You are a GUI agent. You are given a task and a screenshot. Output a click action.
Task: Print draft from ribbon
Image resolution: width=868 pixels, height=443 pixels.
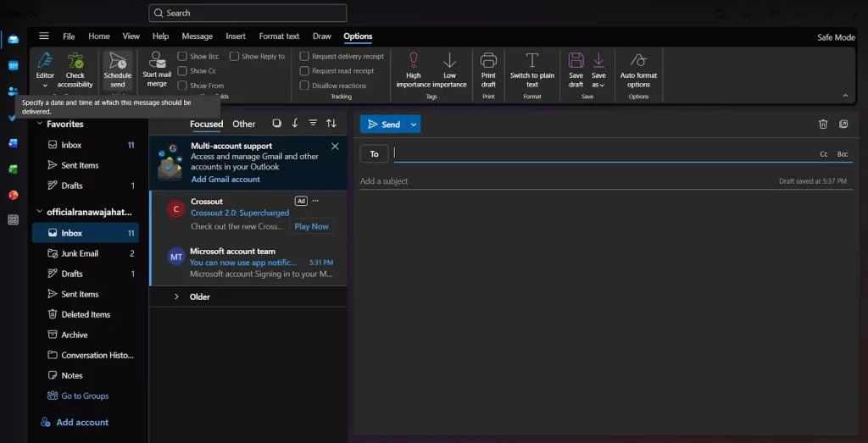[488, 70]
